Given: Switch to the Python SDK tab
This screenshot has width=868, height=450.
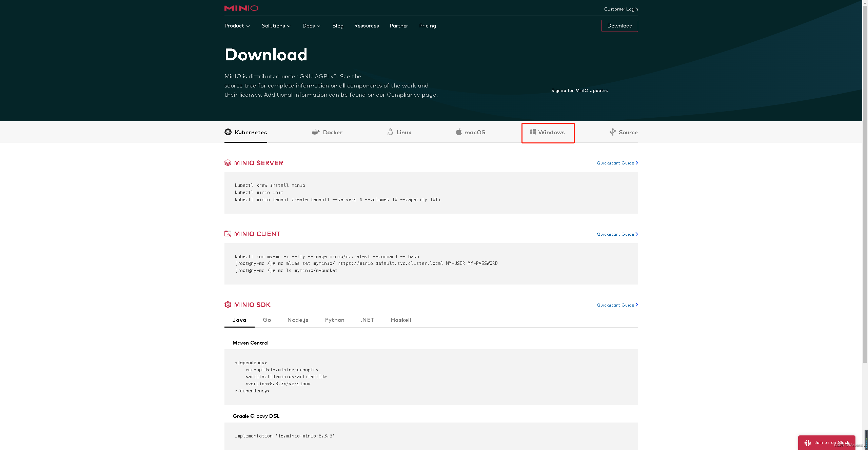Looking at the screenshot, I should tap(334, 320).
